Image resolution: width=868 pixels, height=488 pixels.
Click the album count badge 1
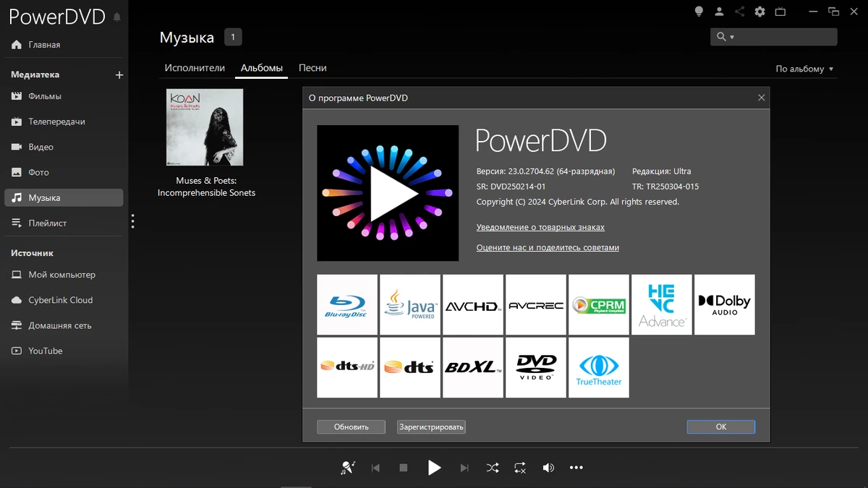233,37
